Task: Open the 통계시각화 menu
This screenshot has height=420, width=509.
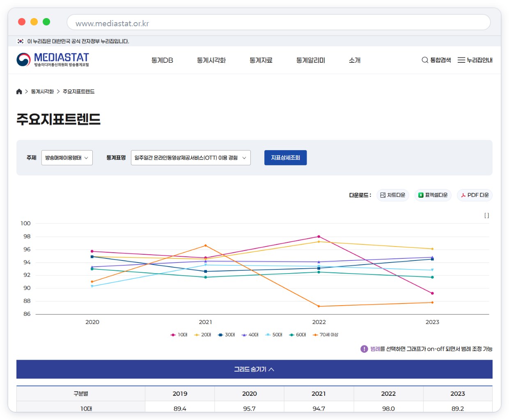Action: (x=211, y=60)
